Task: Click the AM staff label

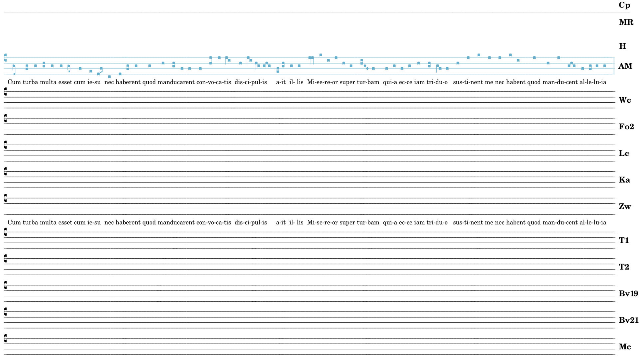Action: (625, 66)
